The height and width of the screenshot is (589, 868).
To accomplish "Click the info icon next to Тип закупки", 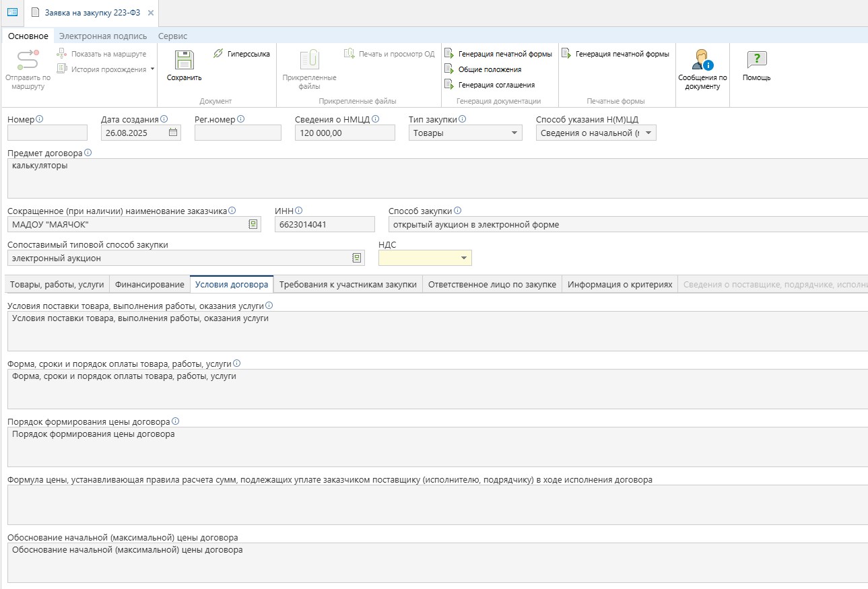I will 463,119.
